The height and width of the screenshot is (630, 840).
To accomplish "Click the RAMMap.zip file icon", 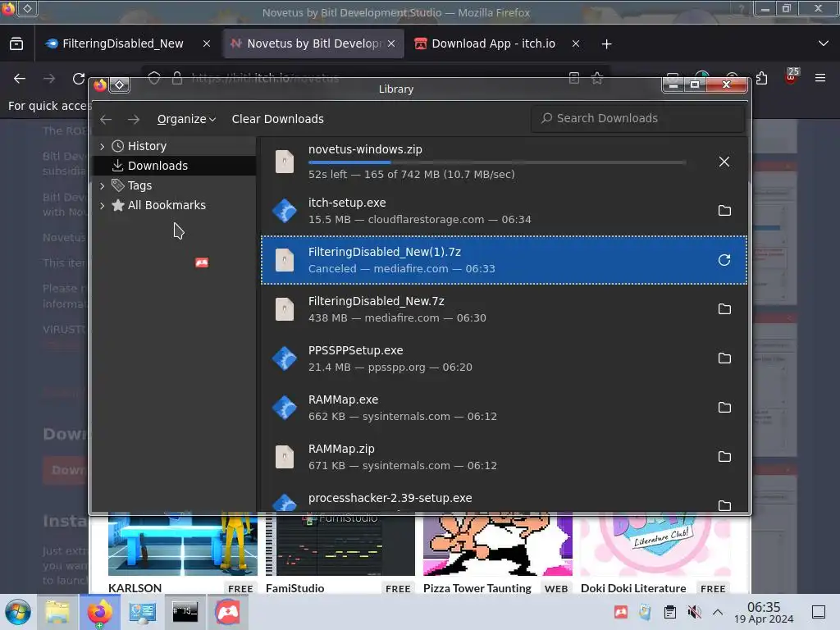I will coord(285,457).
